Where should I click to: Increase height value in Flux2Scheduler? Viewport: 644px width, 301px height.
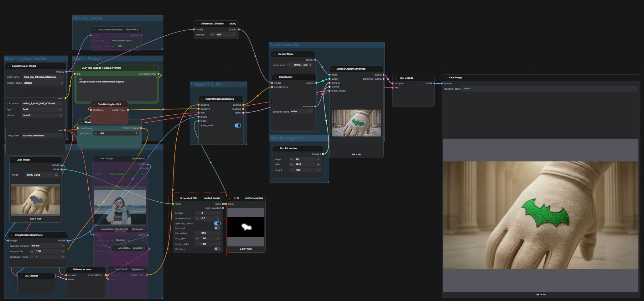[x=318, y=170]
